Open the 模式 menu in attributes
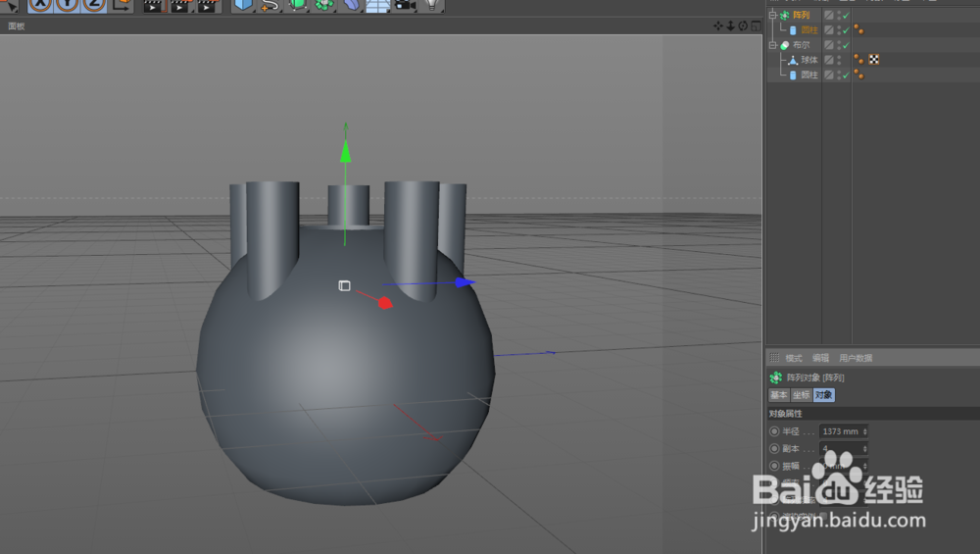The image size is (980, 554). (794, 358)
